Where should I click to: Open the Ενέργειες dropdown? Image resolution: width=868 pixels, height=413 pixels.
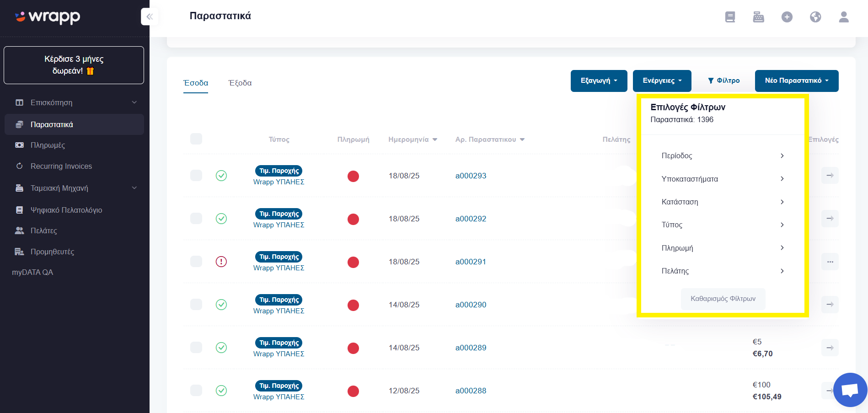[662, 80]
